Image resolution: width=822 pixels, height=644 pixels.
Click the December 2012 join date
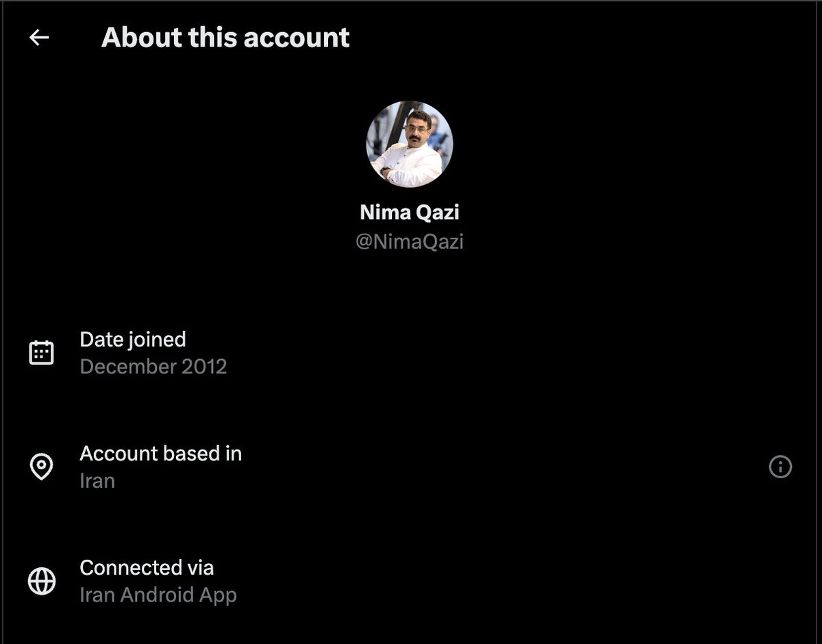click(x=153, y=367)
